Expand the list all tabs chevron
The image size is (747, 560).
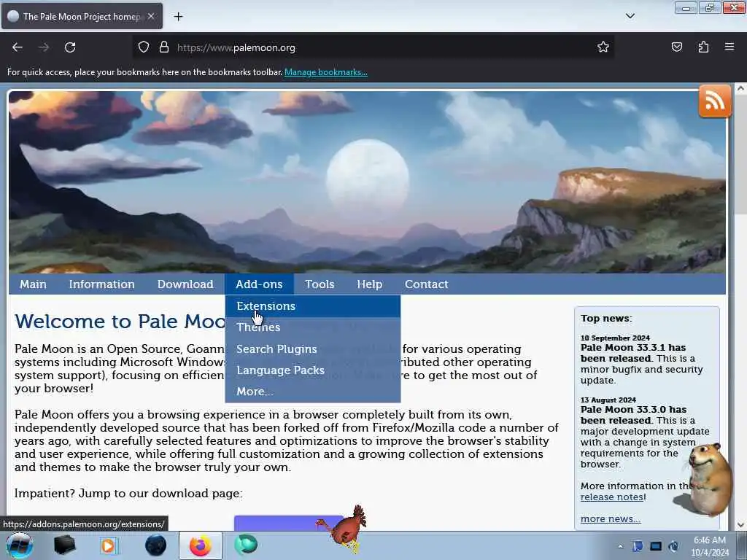pos(630,16)
